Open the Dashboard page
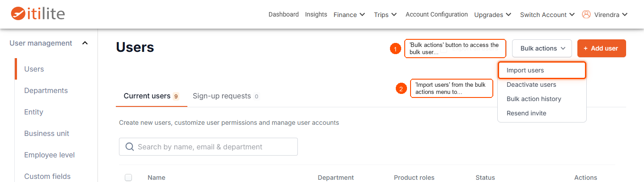Viewport: 644px width, 182px height. coord(284,14)
